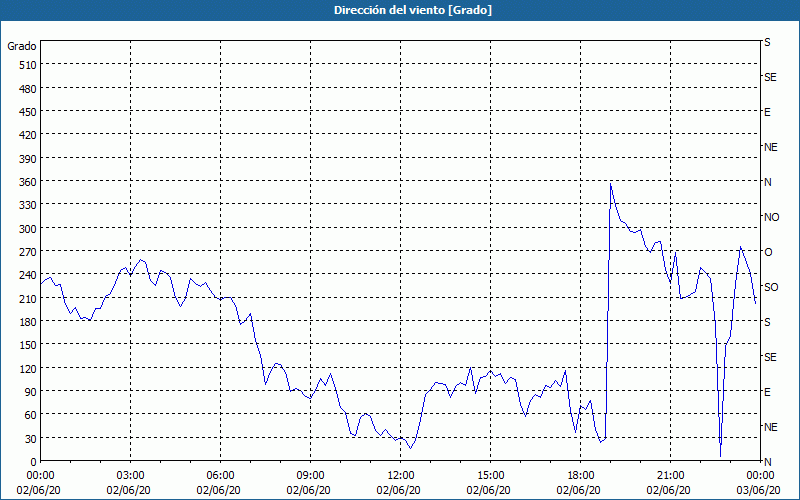
Task: Click the 0 value on the degree axis
Action: (x=34, y=462)
